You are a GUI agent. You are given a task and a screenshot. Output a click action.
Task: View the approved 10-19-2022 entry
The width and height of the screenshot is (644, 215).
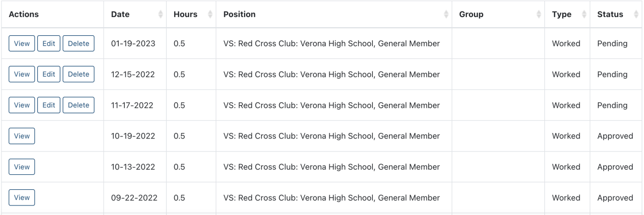22,136
